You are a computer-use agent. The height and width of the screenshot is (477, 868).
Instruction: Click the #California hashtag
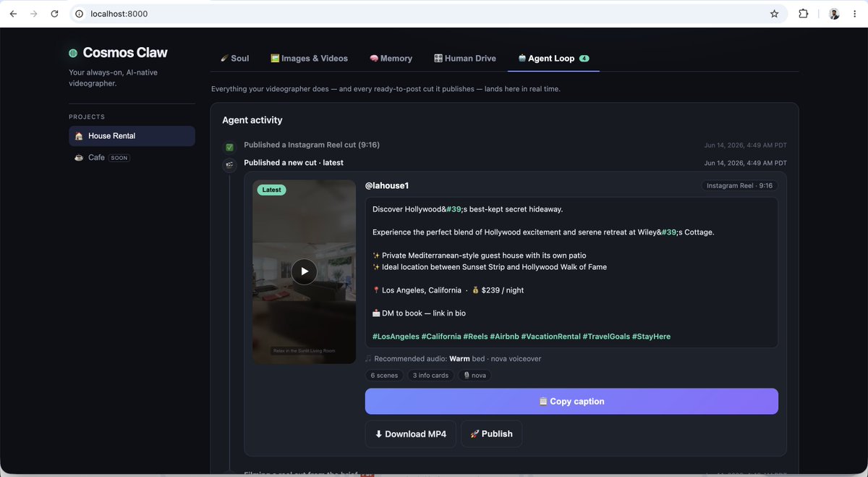(x=441, y=337)
